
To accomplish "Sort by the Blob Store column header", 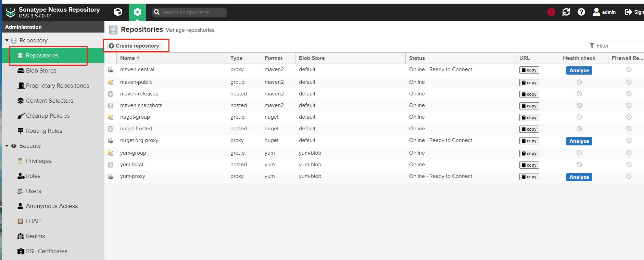I will [350, 58].
